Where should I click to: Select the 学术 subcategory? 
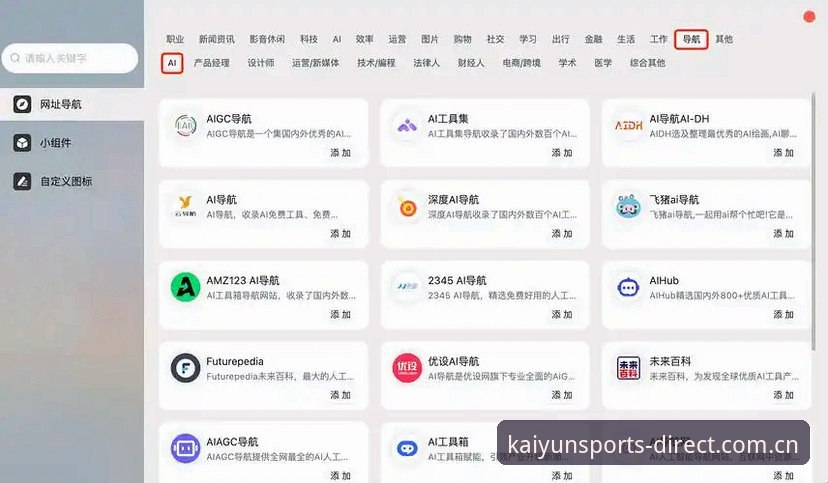tap(568, 63)
